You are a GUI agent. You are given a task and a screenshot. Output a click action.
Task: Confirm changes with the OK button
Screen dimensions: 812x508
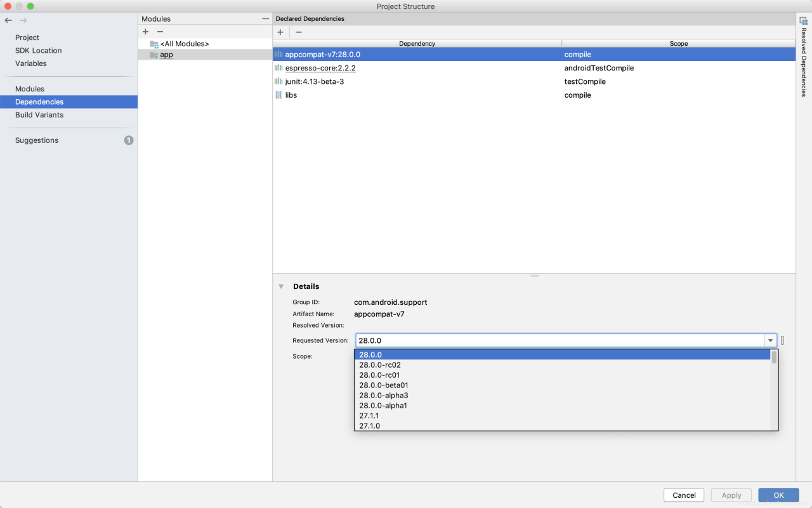(x=778, y=495)
